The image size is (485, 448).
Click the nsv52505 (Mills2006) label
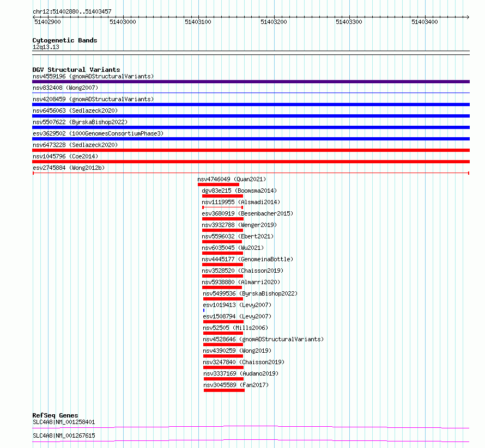(x=235, y=328)
